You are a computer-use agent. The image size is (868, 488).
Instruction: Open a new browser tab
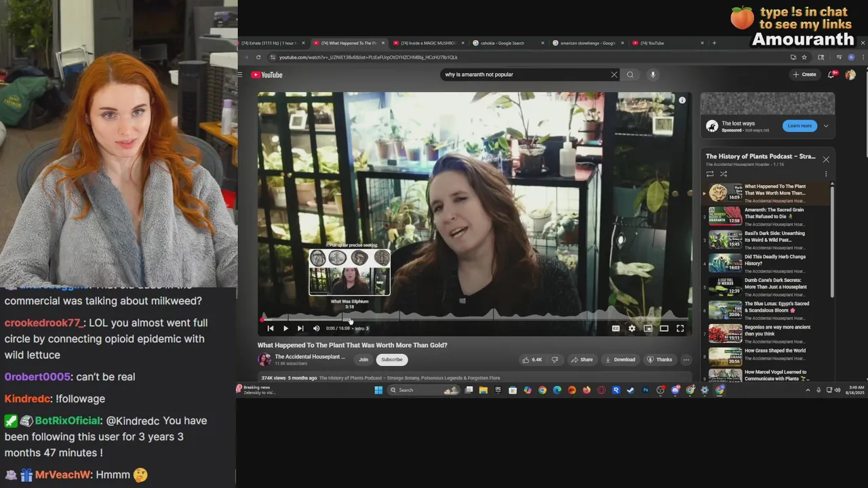(x=714, y=43)
